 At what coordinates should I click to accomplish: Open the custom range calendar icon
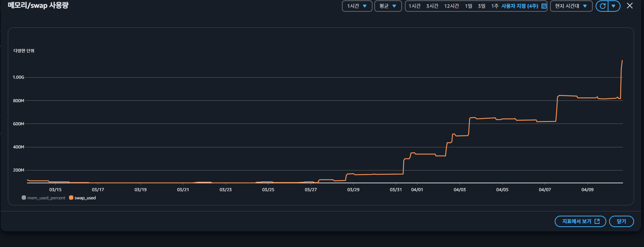[544, 6]
